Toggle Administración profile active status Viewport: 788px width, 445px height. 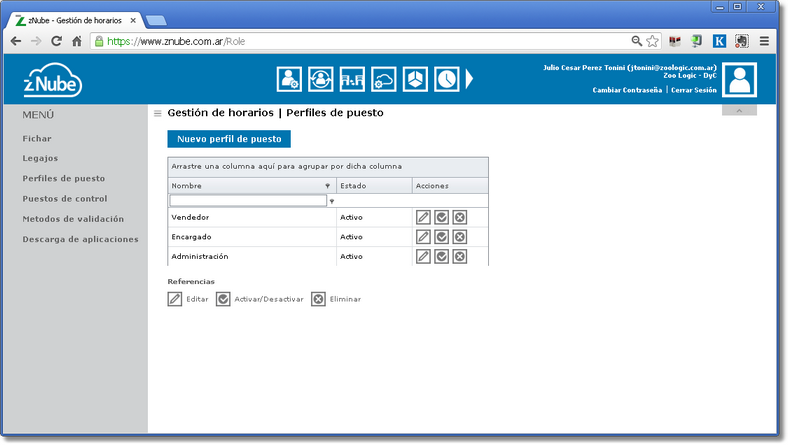(441, 257)
